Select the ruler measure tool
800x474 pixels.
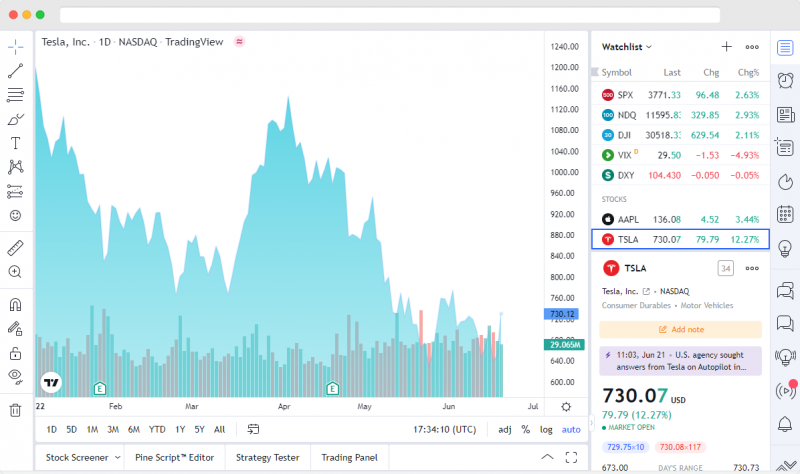pos(15,247)
